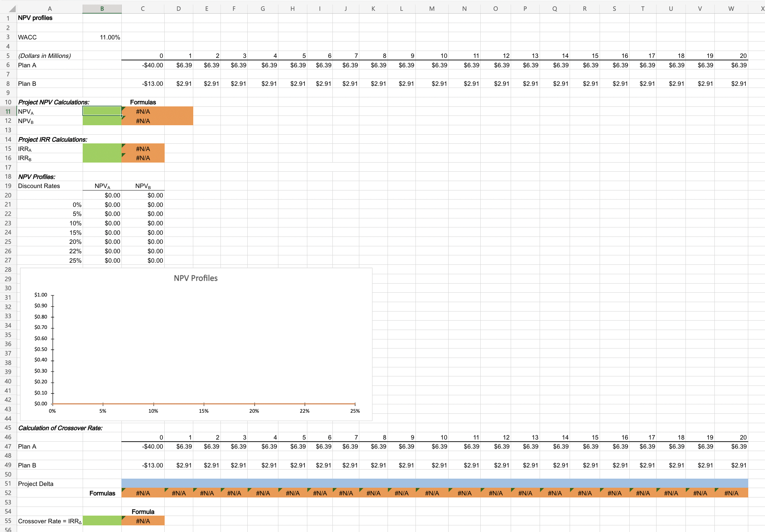Image resolution: width=765 pixels, height=532 pixels.
Task: Click the NPV Profiles chart title
Action: (x=195, y=278)
